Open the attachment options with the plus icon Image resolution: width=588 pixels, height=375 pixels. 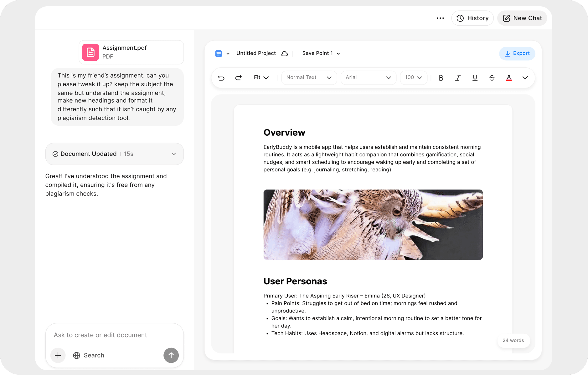click(x=58, y=355)
